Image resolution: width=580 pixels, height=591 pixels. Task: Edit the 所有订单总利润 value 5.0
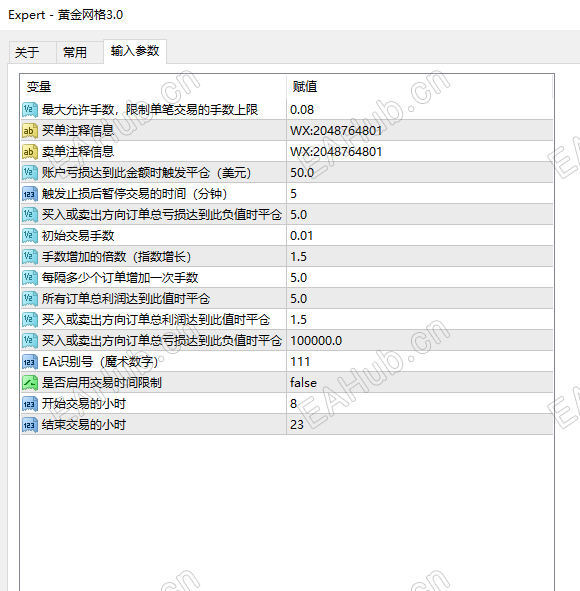pyautogui.click(x=419, y=299)
